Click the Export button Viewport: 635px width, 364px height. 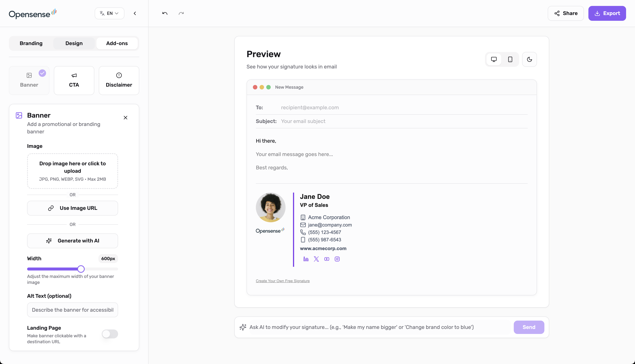coord(607,13)
